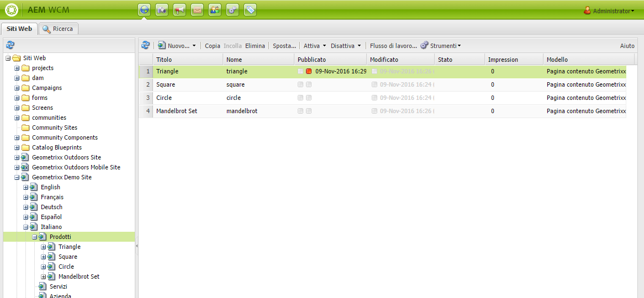This screenshot has height=298, width=644.
Task: Click the red publish status of Triangle
Action: 309,71
